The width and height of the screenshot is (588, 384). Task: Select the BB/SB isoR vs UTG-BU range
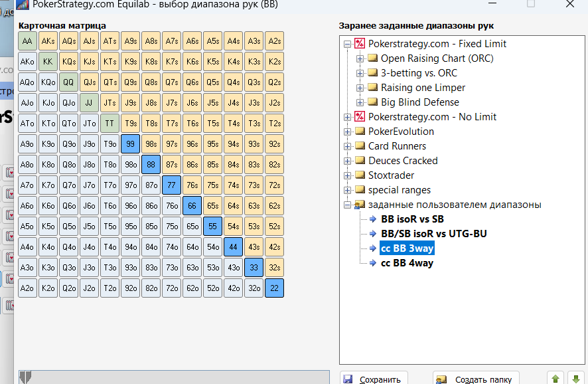click(x=434, y=233)
